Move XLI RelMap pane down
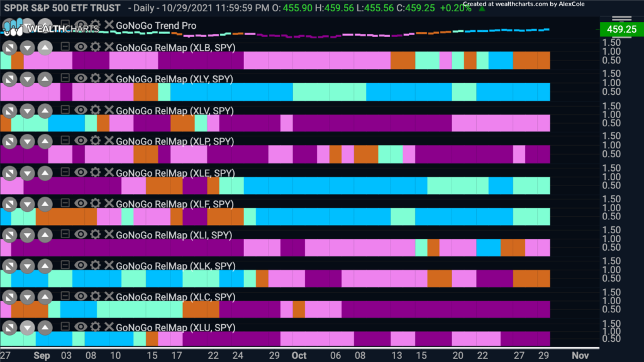The width and height of the screenshot is (644, 362). 27,235
